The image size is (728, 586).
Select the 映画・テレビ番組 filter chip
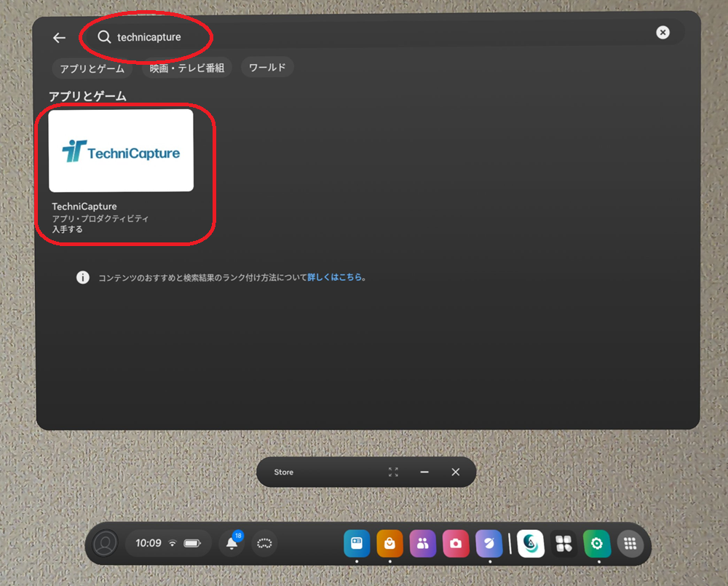186,68
